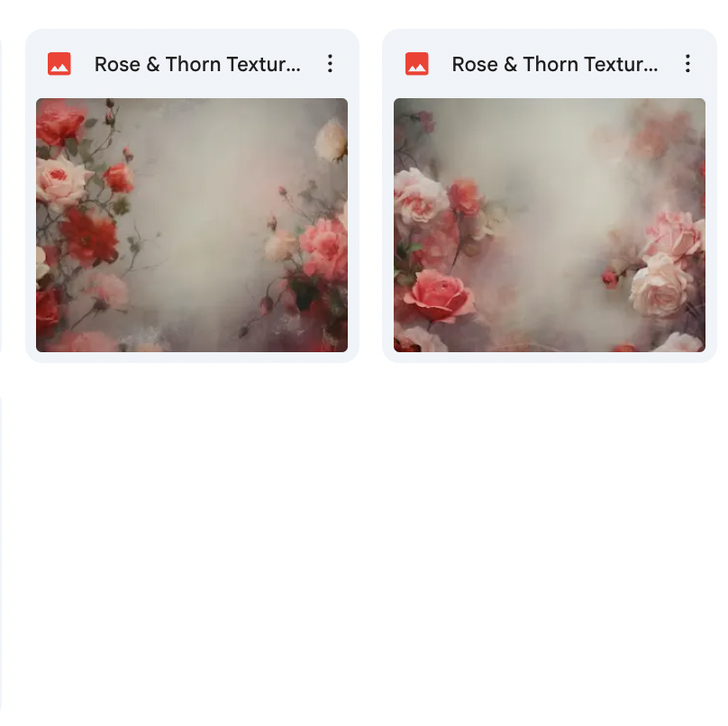Open More actions menu on left Rose & Thorn card
Image resolution: width=728 pixels, height=726 pixels.
pos(330,64)
